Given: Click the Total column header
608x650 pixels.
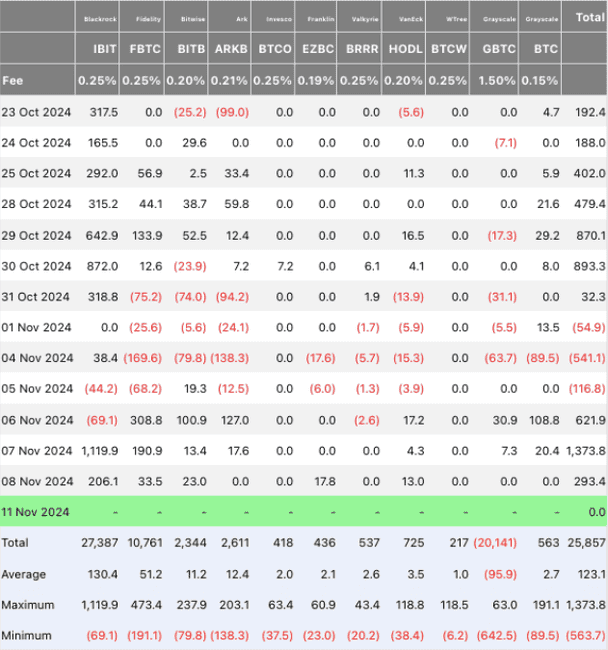Looking at the screenshot, I should (588, 17).
